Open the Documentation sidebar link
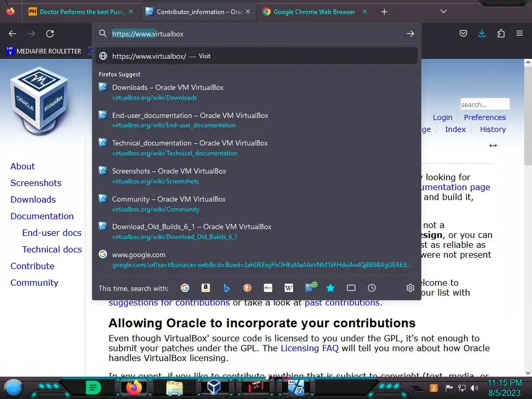The image size is (532, 399). 42,216
